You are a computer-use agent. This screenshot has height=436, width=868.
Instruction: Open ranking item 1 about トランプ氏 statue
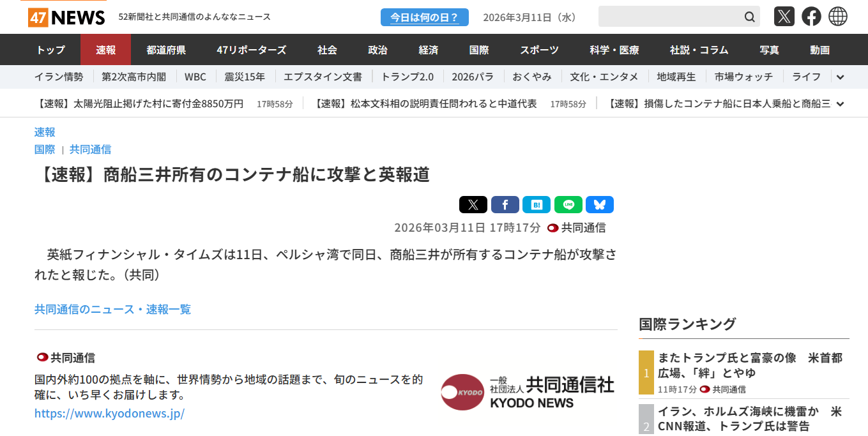tap(750, 365)
